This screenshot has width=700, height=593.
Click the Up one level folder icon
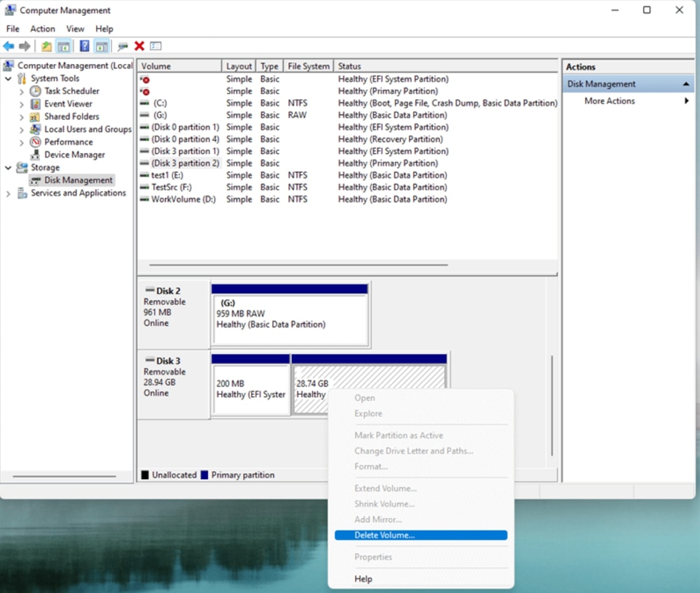46,46
